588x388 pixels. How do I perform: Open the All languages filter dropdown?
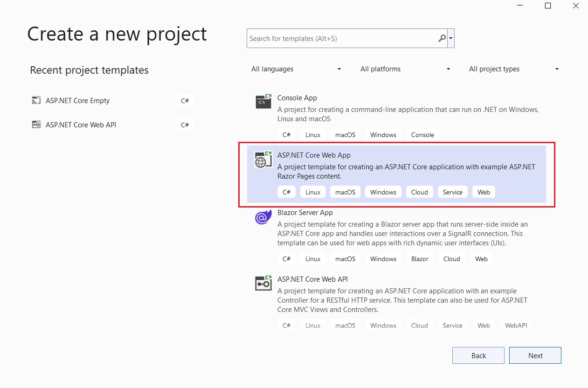pyautogui.click(x=296, y=69)
